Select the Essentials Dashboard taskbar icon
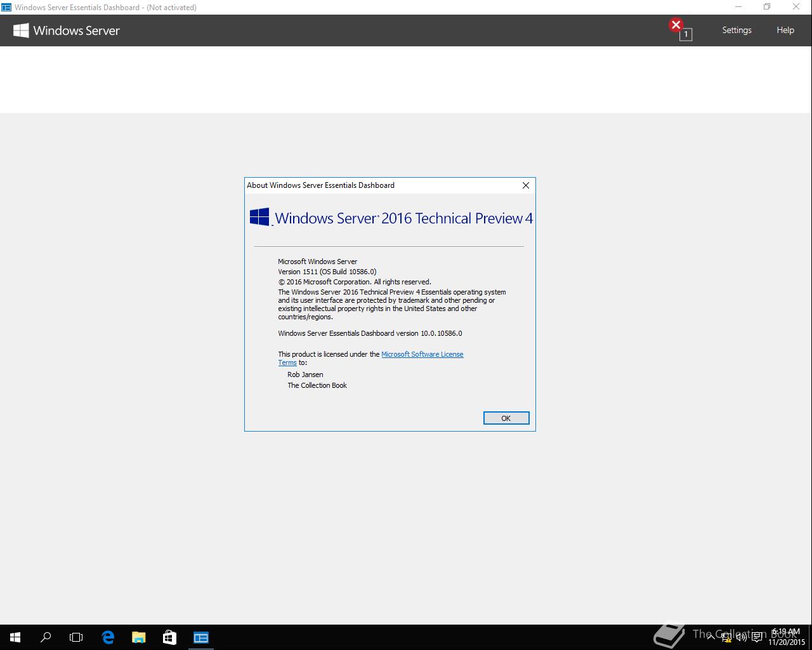The width and height of the screenshot is (812, 650). pos(201,637)
